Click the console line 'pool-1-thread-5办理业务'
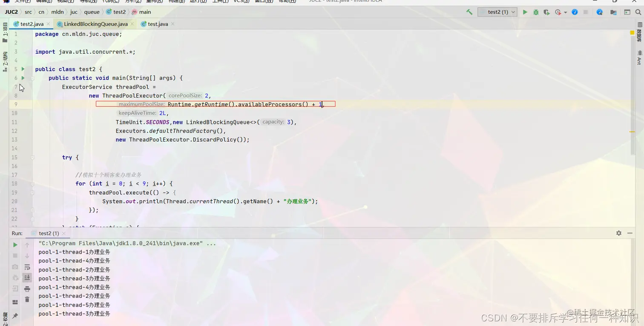 pos(74,305)
